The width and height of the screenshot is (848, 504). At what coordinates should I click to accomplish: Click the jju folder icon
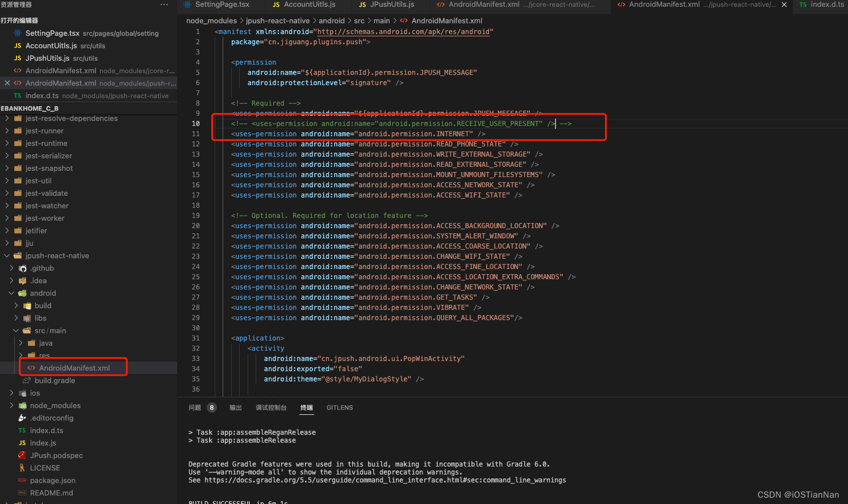point(18,243)
